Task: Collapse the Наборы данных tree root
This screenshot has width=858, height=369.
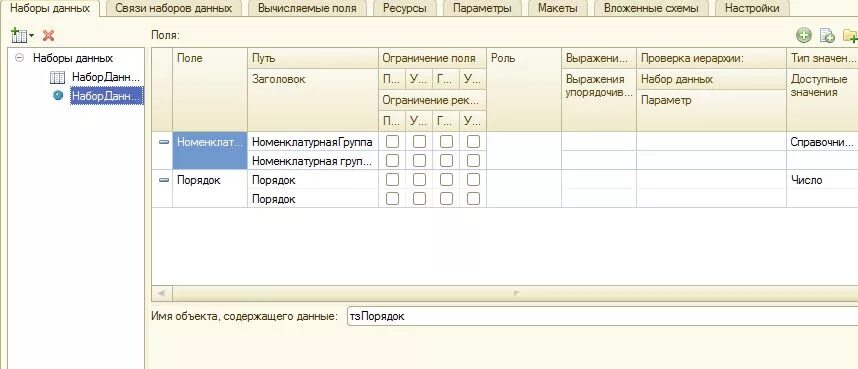Action: coord(20,57)
